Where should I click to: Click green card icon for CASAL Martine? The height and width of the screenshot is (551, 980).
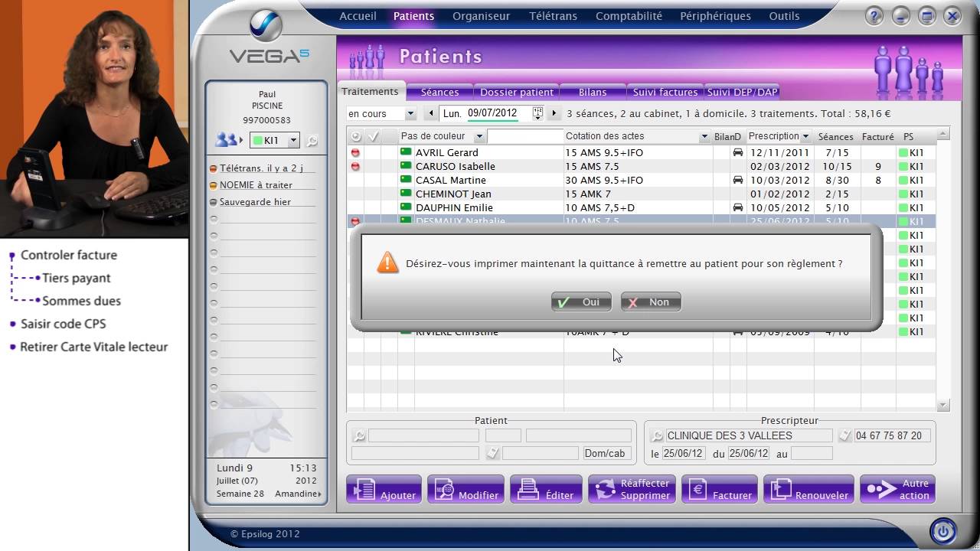coord(406,180)
